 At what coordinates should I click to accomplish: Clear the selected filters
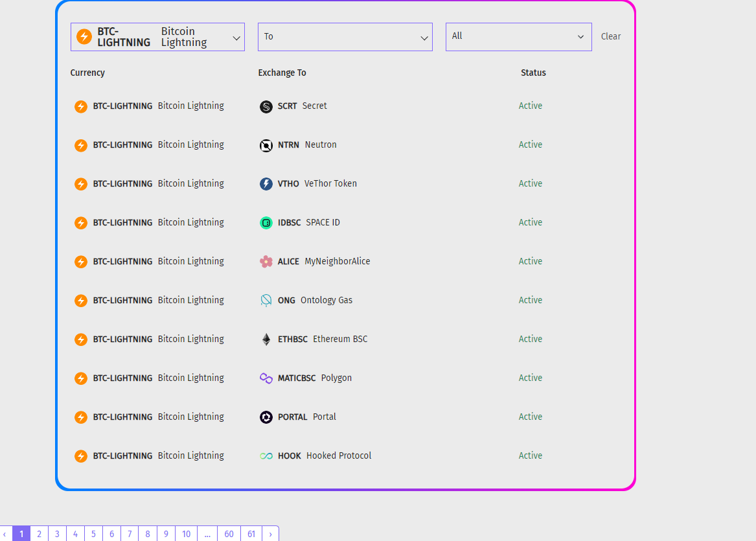pos(610,37)
